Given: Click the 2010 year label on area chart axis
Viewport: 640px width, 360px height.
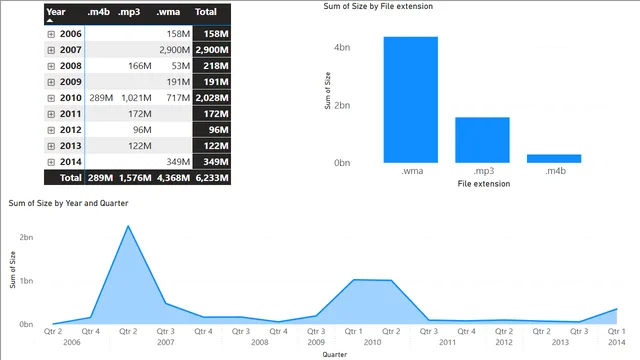Looking at the screenshot, I should pos(372,342).
